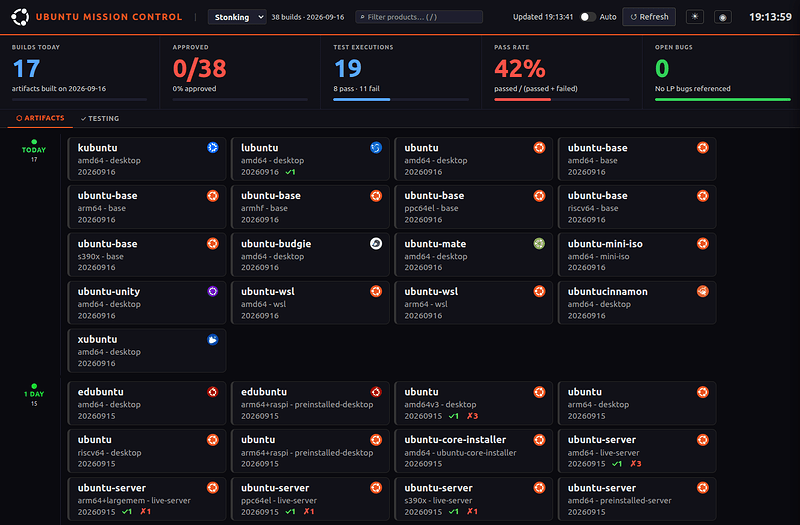Click the Ubuntu logo on the ubuntu amd64 desktop 20260916 card

[539, 147]
